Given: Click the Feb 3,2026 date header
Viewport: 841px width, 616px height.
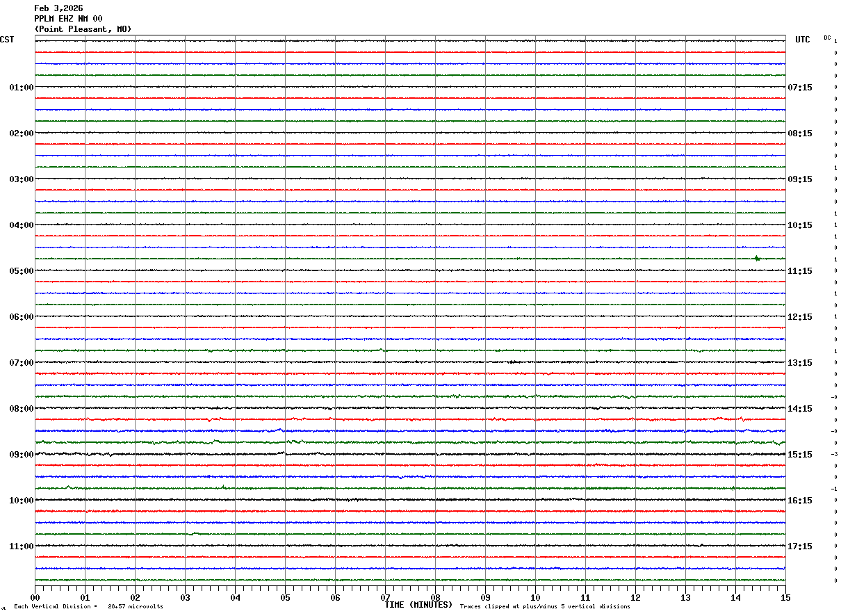Looking at the screenshot, I should pyautogui.click(x=58, y=8).
